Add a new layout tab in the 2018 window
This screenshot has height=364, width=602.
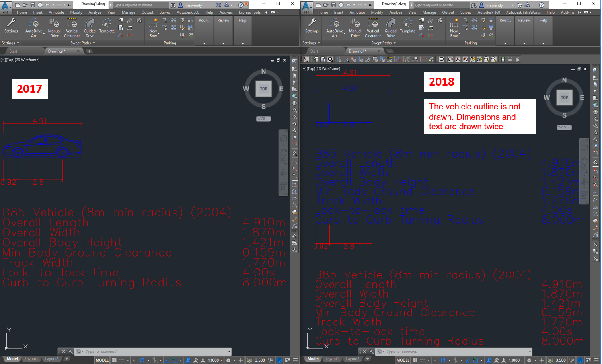point(368,359)
